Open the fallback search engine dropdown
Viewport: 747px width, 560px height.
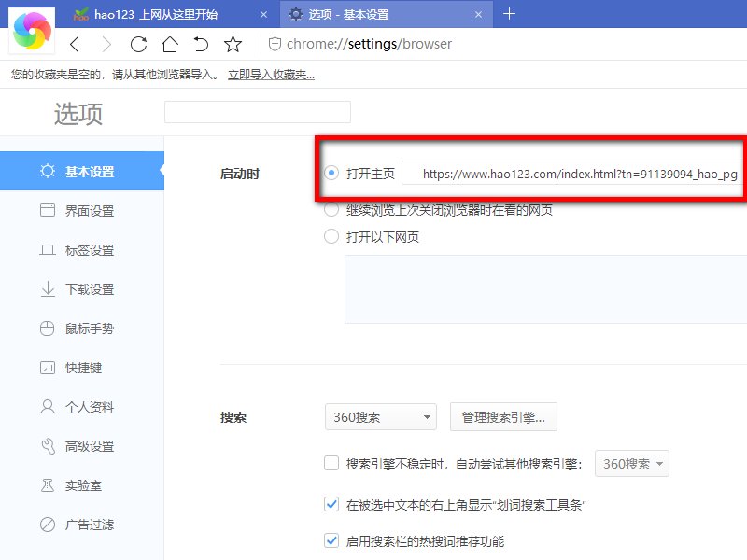click(x=632, y=463)
